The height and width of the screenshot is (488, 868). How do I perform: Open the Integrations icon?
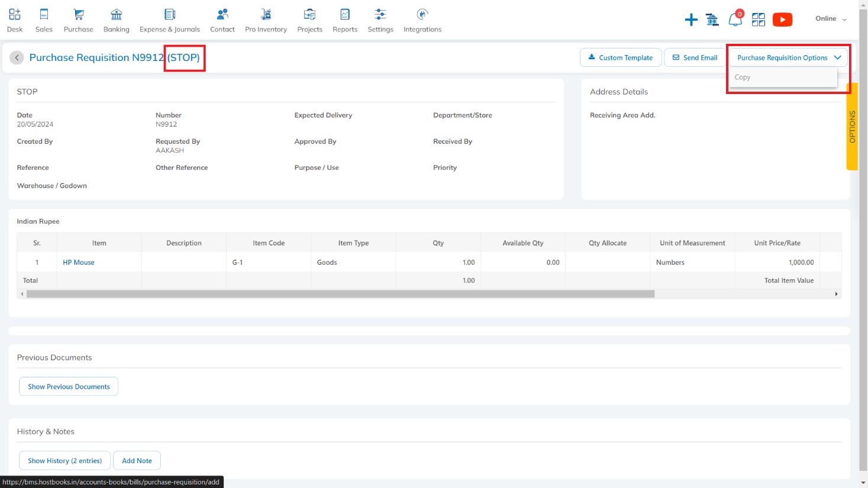(x=422, y=15)
